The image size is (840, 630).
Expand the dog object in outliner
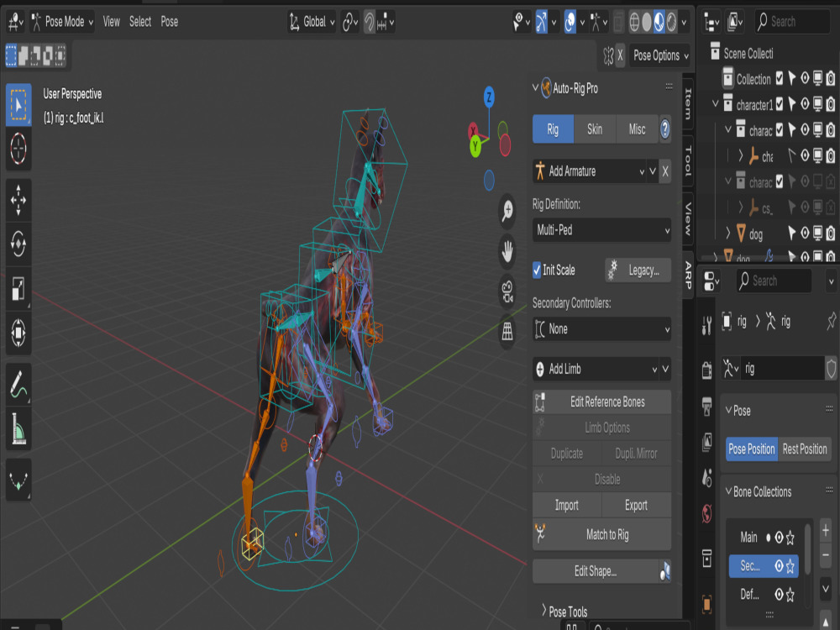728,233
